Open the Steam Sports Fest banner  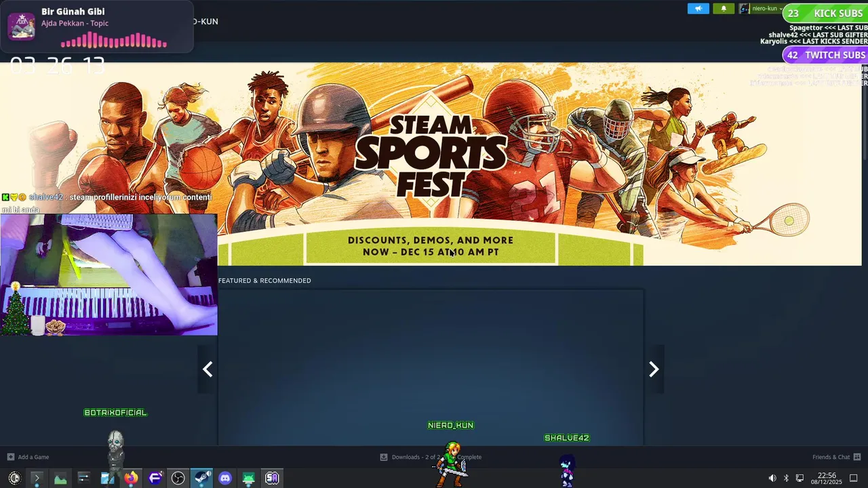click(431, 164)
